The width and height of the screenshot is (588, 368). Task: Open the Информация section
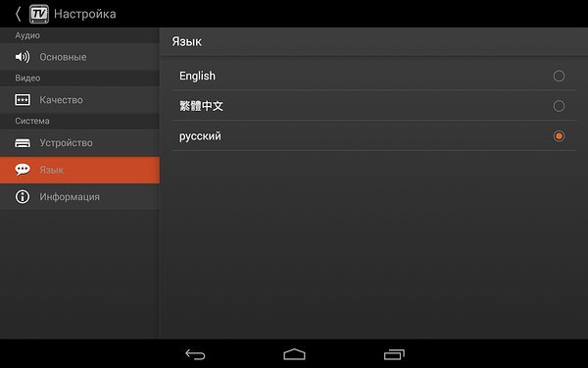click(x=79, y=197)
